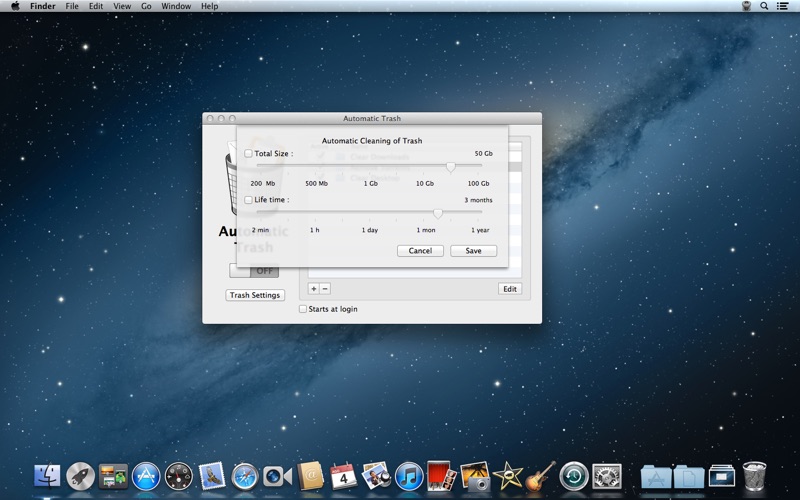Click the 1 day slider label

click(x=370, y=230)
